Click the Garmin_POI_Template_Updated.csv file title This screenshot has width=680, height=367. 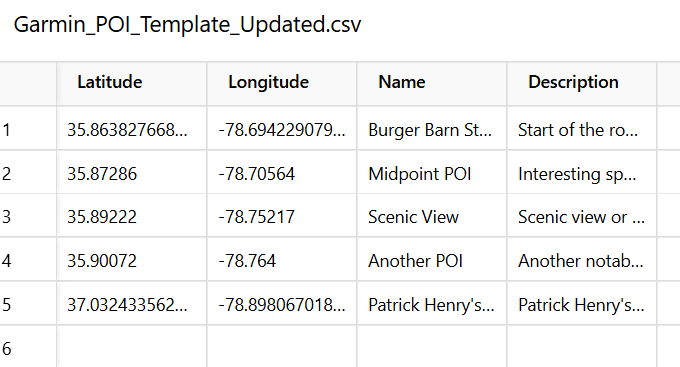[187, 24]
